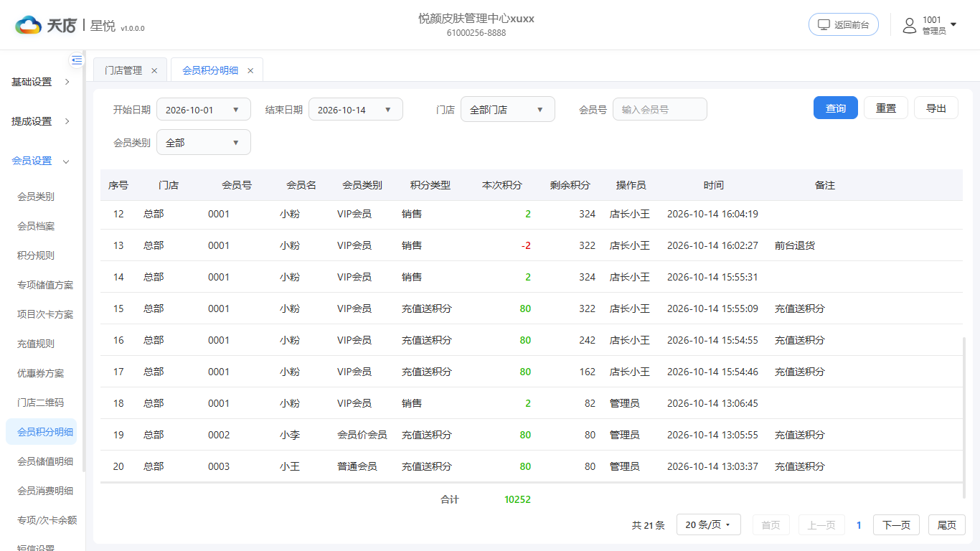Screen dimensions: 980x551
Task: Click the 查询 search button
Action: 836,108
